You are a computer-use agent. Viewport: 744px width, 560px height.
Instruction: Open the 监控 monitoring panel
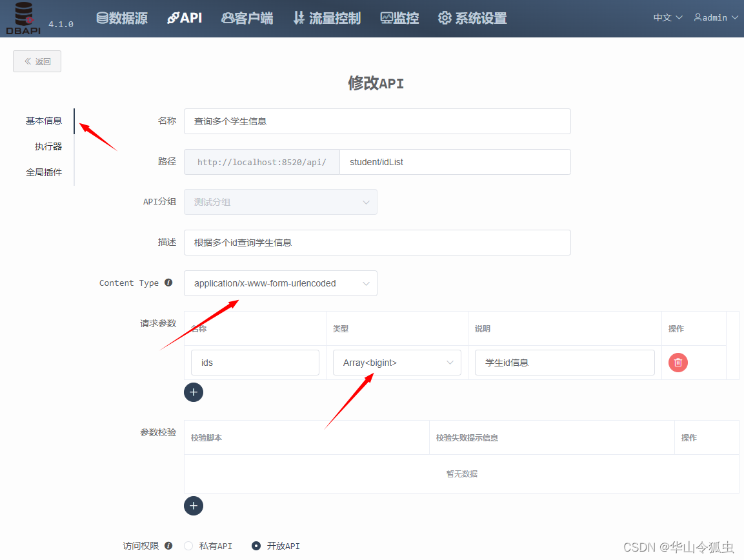399,18
